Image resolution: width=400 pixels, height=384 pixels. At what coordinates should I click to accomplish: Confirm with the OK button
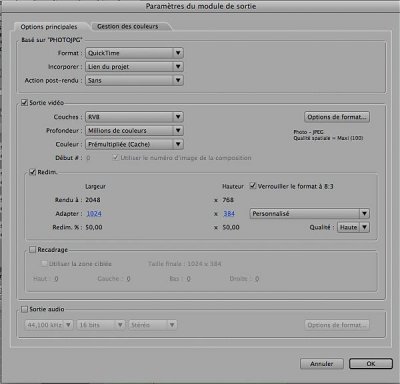pos(371,364)
